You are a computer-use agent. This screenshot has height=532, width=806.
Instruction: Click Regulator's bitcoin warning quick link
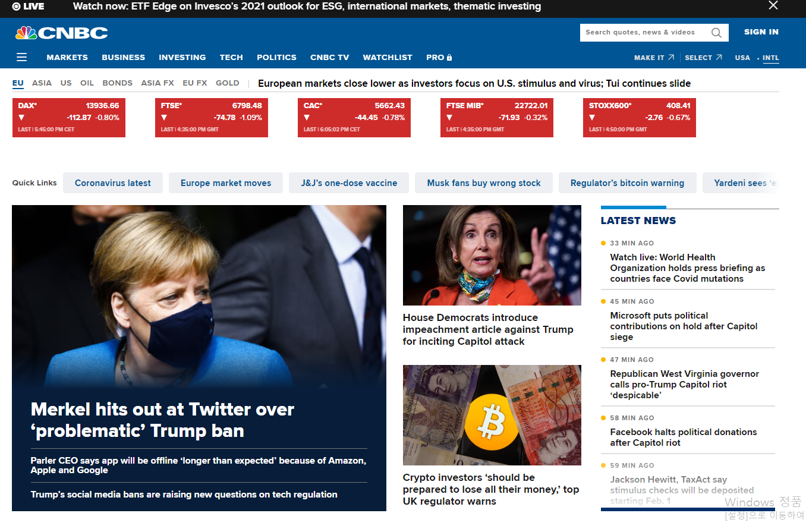pyautogui.click(x=627, y=183)
